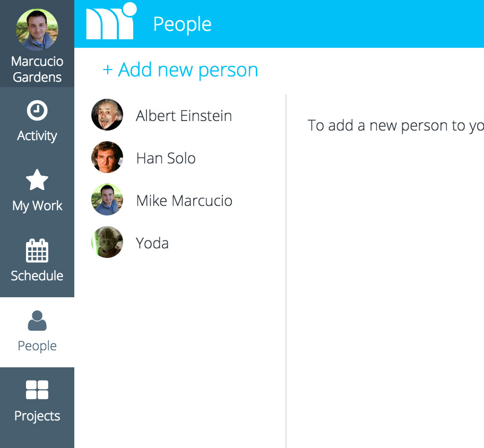Image resolution: width=484 pixels, height=448 pixels.
Task: Add new person link
Action: click(180, 70)
